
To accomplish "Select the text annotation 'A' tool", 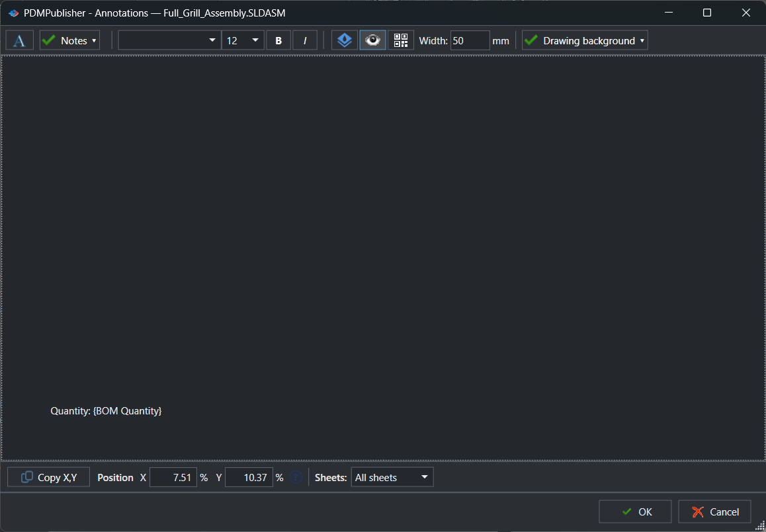I will [20, 40].
